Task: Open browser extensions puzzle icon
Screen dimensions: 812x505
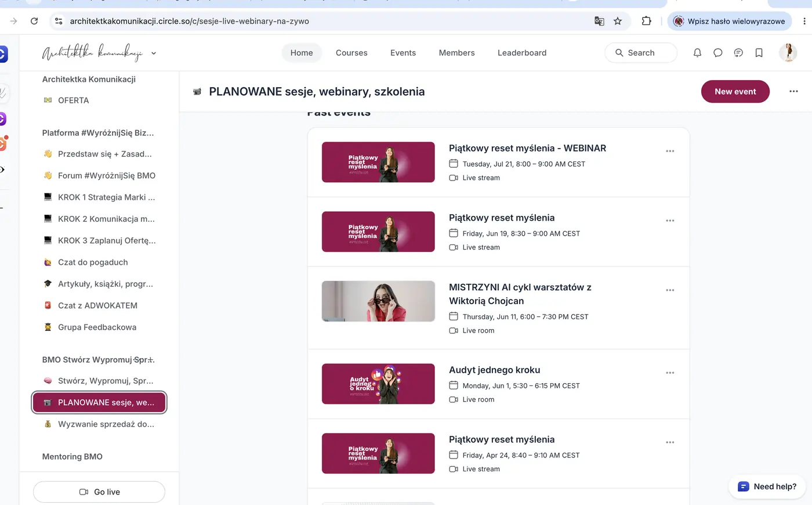Action: [x=646, y=21]
